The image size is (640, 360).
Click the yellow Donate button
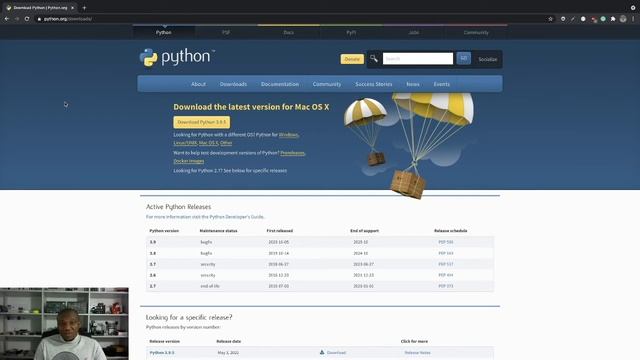tap(352, 59)
